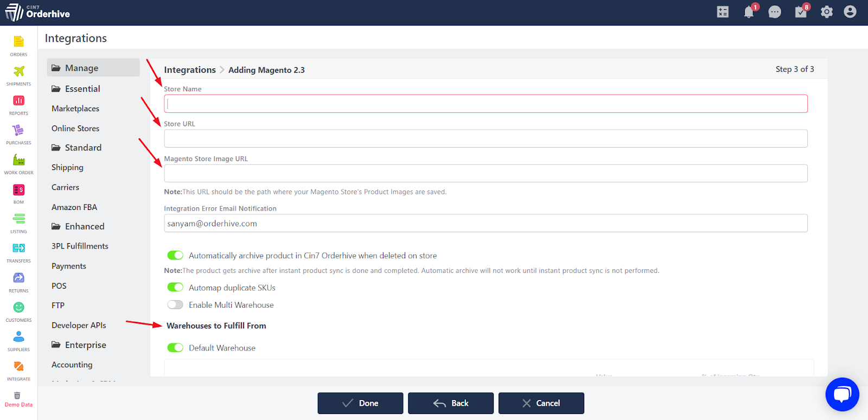Cancel adding the Magento integration
This screenshot has width=868, height=420.
tap(541, 403)
